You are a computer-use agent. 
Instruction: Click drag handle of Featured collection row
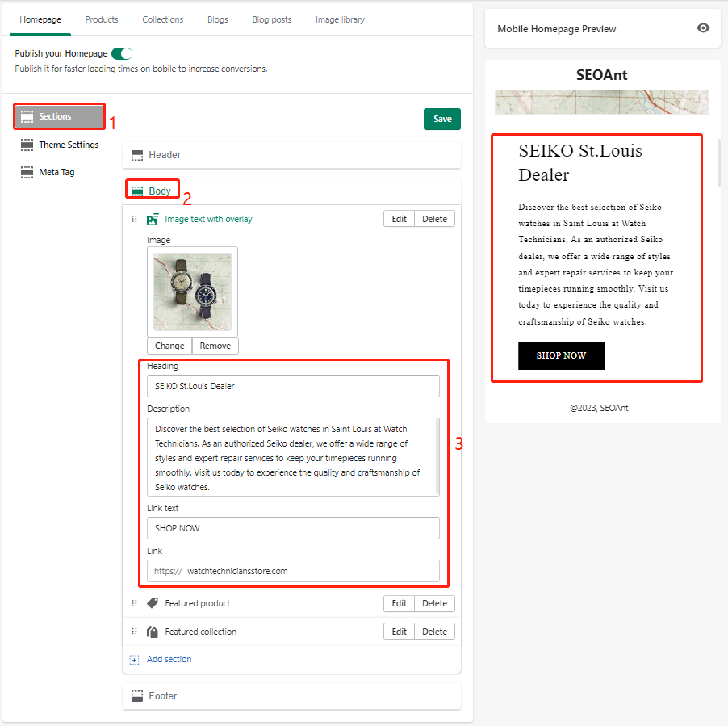click(x=134, y=632)
